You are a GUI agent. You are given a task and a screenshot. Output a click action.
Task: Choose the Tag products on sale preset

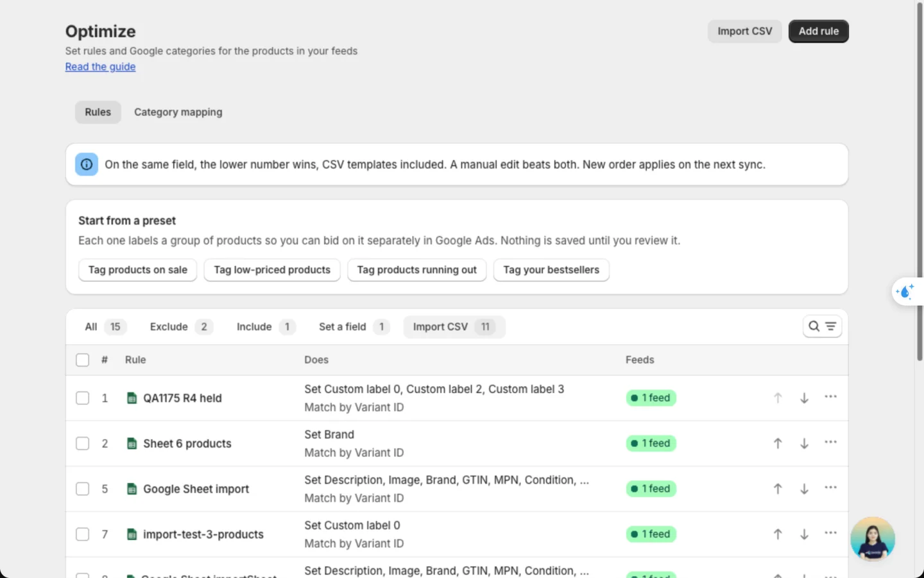(138, 270)
